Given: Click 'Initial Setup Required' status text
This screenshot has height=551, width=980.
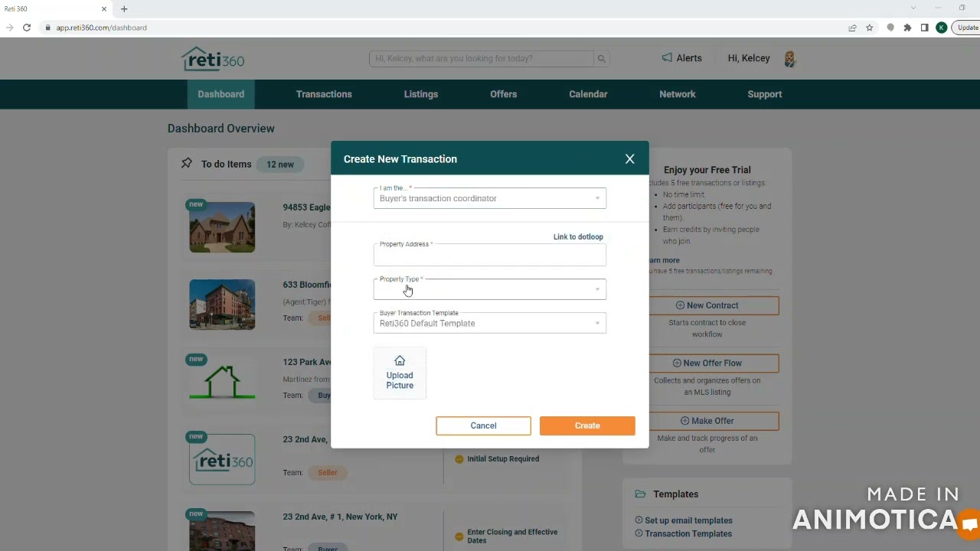Looking at the screenshot, I should [503, 459].
